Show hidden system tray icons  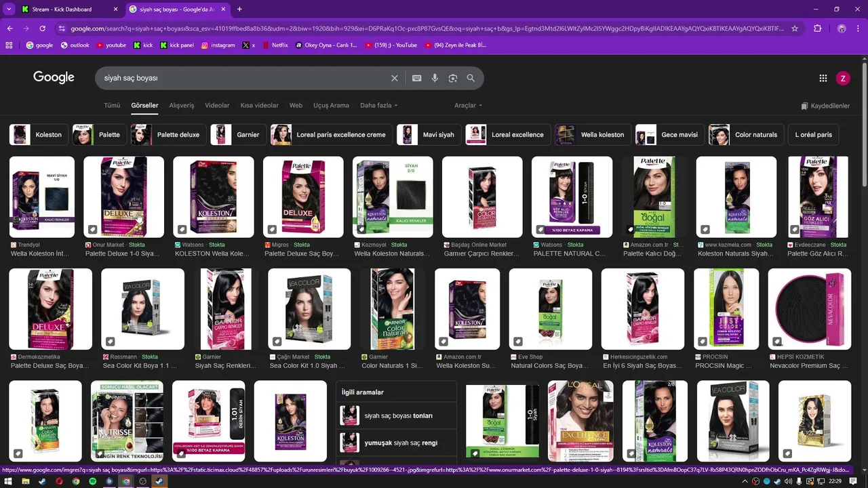coord(746,481)
